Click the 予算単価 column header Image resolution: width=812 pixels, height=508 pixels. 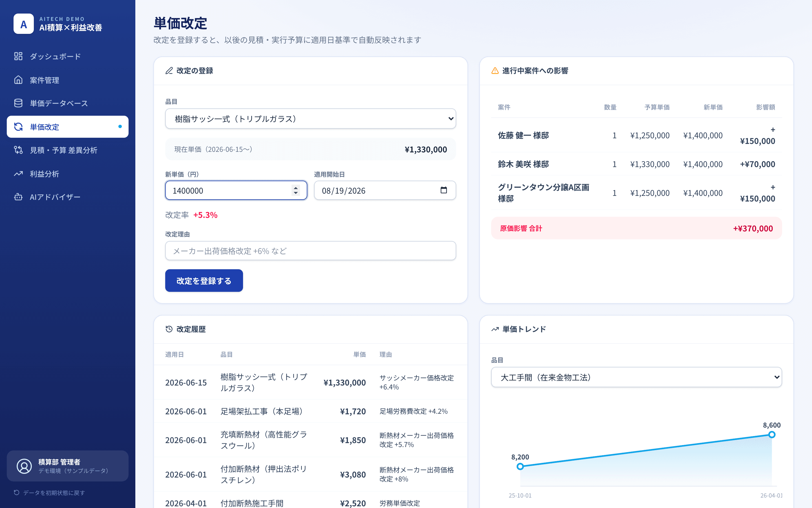[x=657, y=107]
